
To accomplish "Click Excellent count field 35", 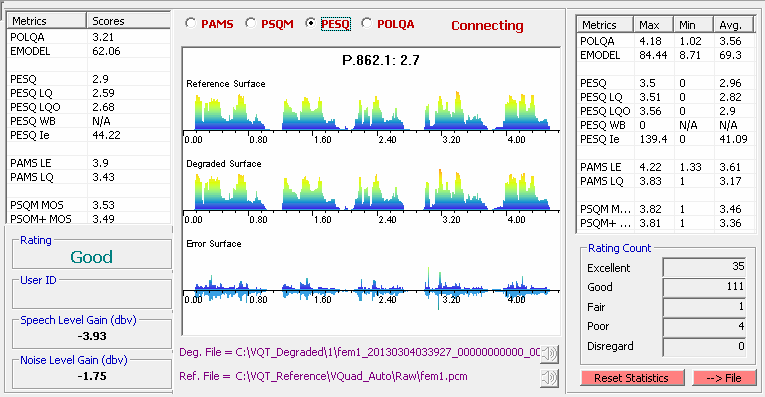I will [705, 267].
